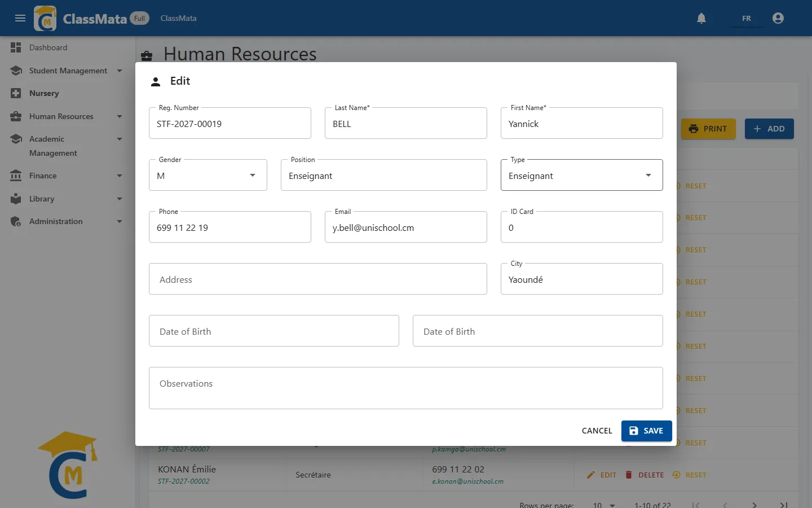Expand the Finance submenu arrow

click(x=120, y=176)
